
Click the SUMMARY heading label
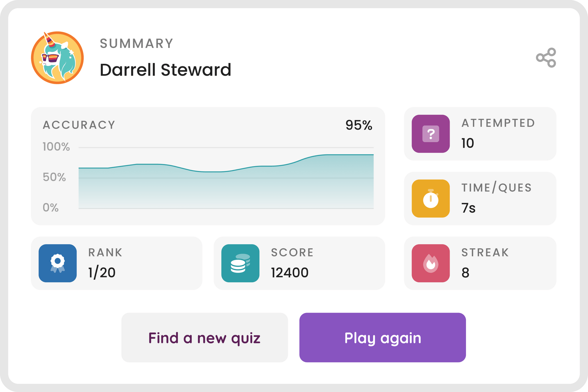[136, 43]
